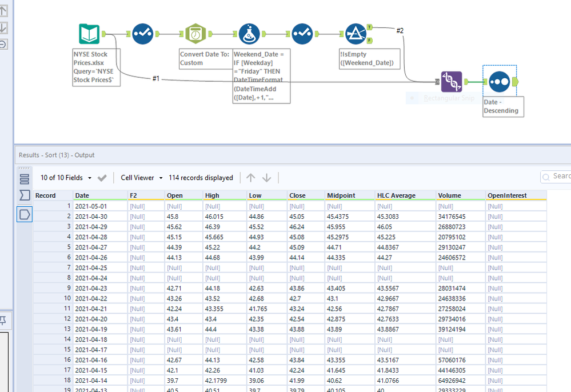Select Midpoint cell 44.71
The width and height of the screenshot is (571, 392).
click(x=350, y=247)
